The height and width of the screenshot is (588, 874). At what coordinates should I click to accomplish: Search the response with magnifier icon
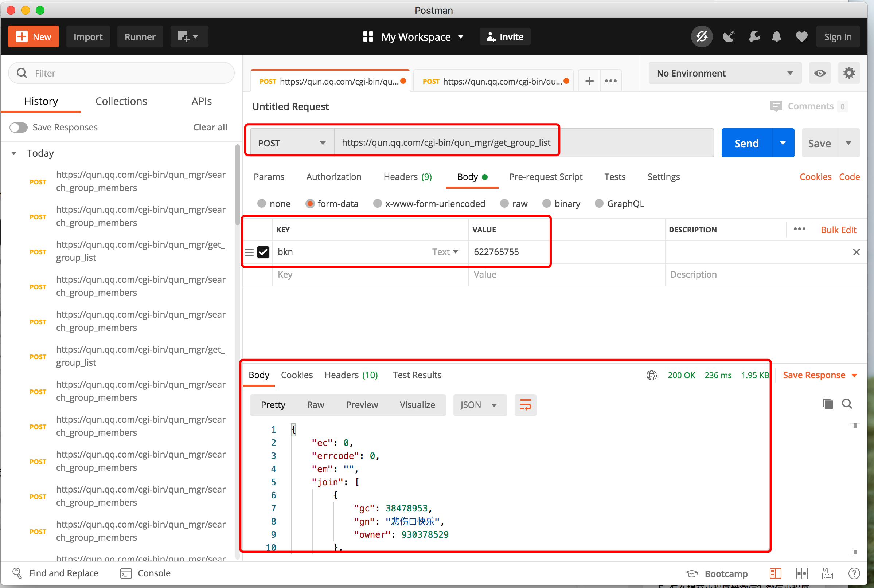coord(847,404)
